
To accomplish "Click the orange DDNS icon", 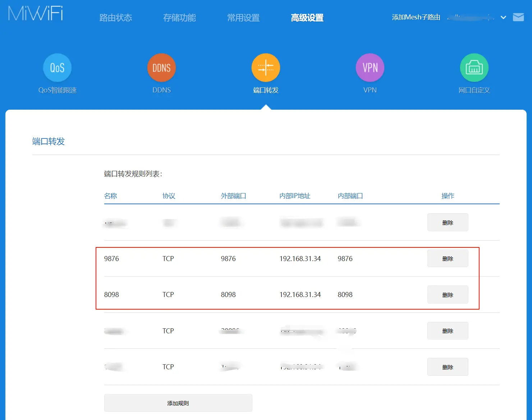I will 161,68.
